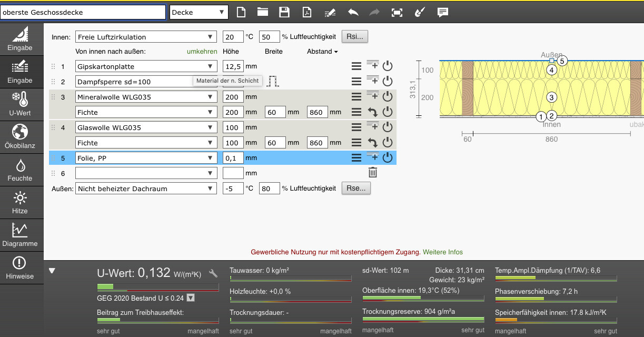Click the undo arrow in the toolbar
This screenshot has width=644, height=337.
352,12
